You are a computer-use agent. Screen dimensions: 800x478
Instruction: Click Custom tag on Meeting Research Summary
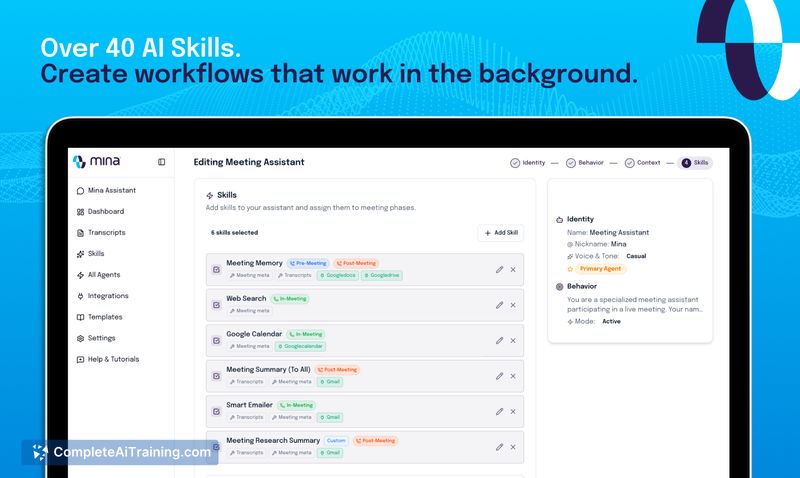pyautogui.click(x=336, y=441)
